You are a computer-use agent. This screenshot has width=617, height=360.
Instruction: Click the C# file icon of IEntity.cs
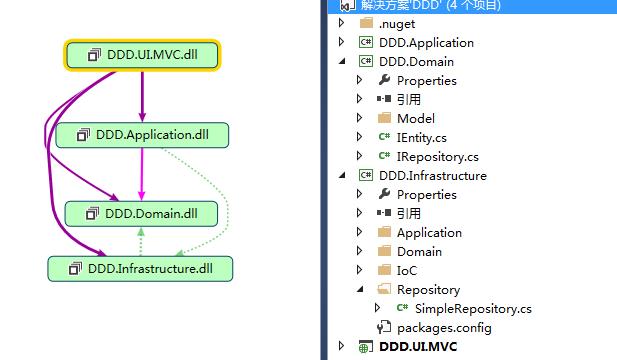[384, 137]
